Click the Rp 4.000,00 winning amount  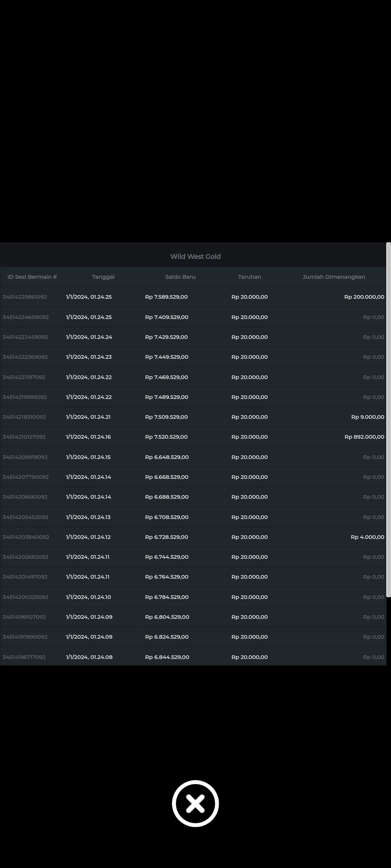[x=367, y=537]
